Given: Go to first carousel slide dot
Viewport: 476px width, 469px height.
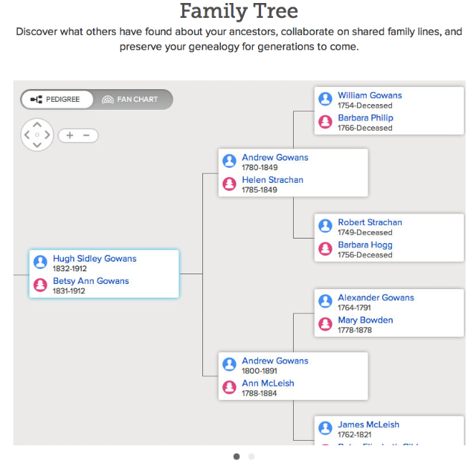Looking at the screenshot, I should (x=237, y=456).
